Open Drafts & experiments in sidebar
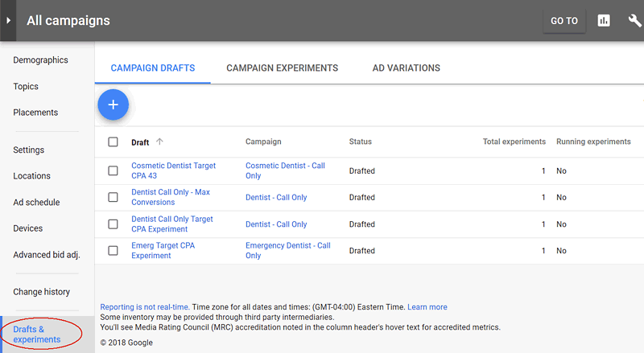Image resolution: width=644 pixels, height=353 pixels. pyautogui.click(x=36, y=334)
